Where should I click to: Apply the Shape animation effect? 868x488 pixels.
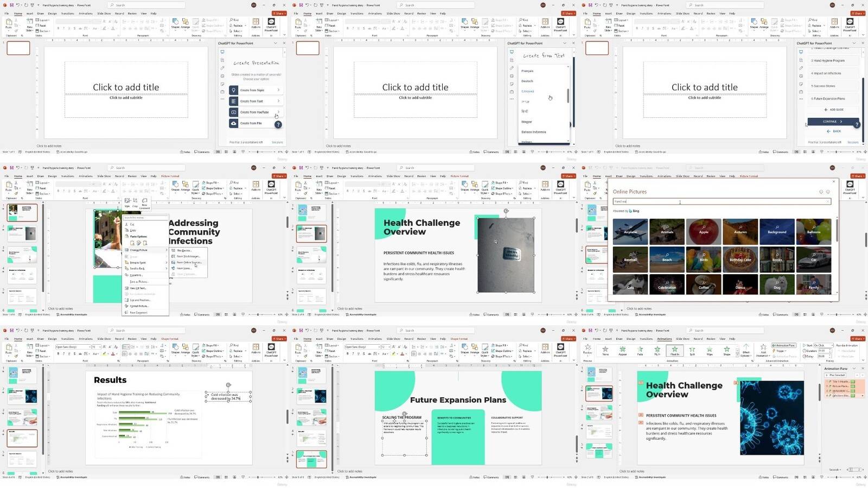point(726,350)
